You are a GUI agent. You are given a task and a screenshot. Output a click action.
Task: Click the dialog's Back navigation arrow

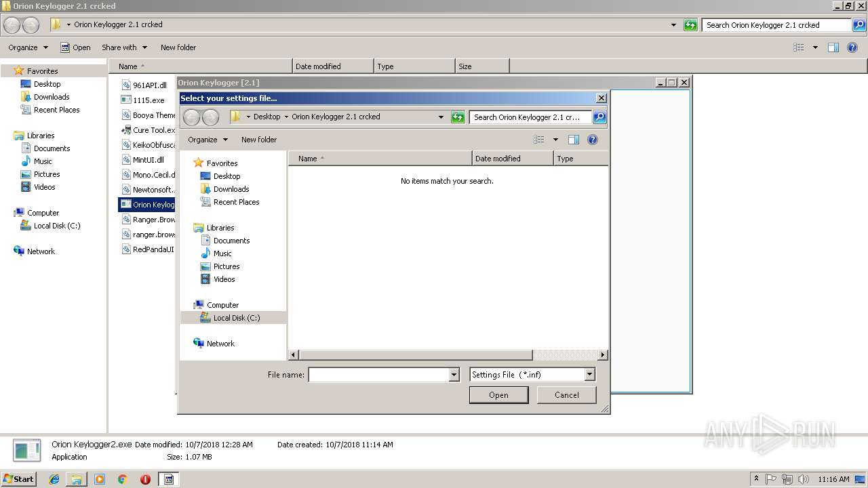click(x=192, y=117)
